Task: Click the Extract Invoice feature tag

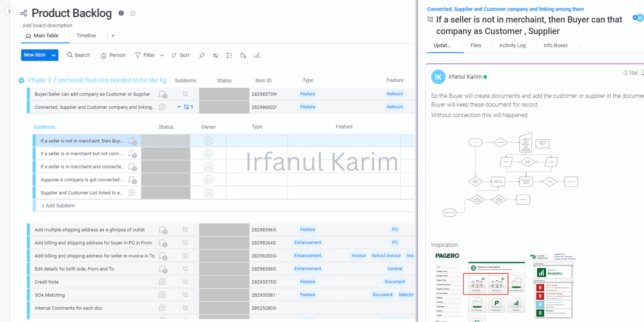Action: click(386, 256)
